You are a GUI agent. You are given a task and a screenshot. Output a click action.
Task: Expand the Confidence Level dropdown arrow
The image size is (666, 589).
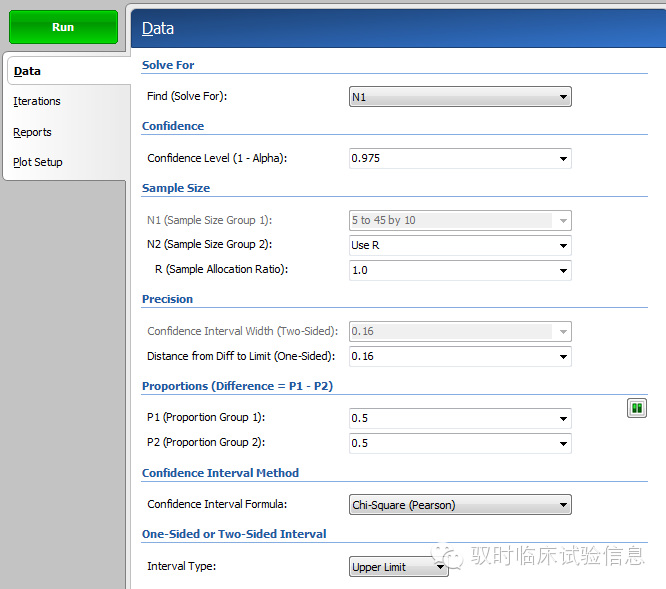click(x=563, y=159)
